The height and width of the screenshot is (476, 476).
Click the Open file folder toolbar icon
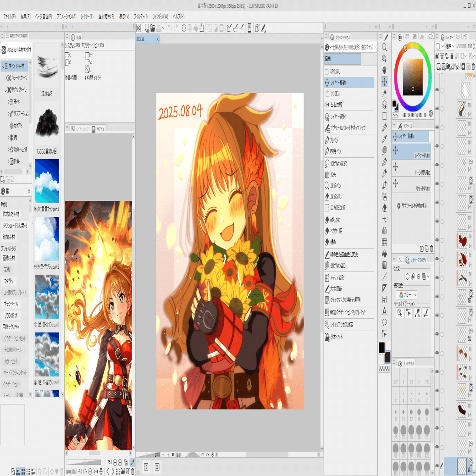(153, 28)
